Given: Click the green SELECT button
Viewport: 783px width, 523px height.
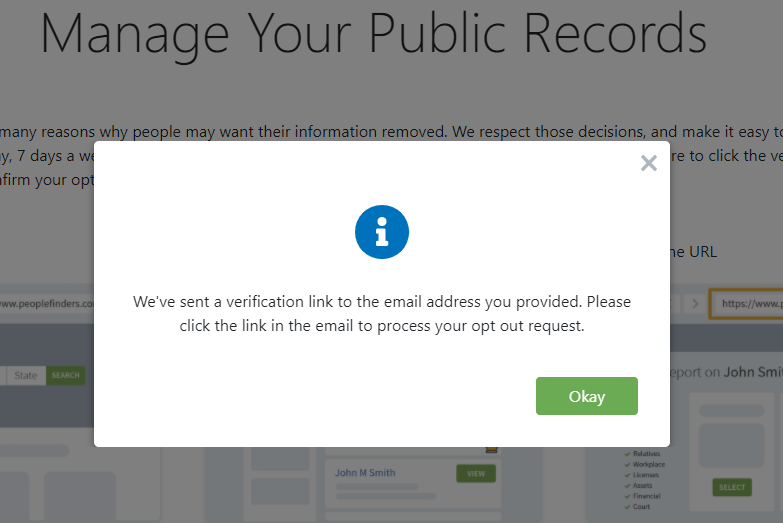Looking at the screenshot, I should coord(732,487).
